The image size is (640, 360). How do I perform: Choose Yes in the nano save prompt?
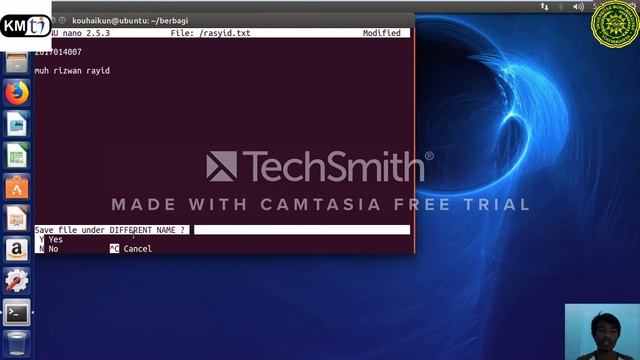pyautogui.click(x=51, y=240)
